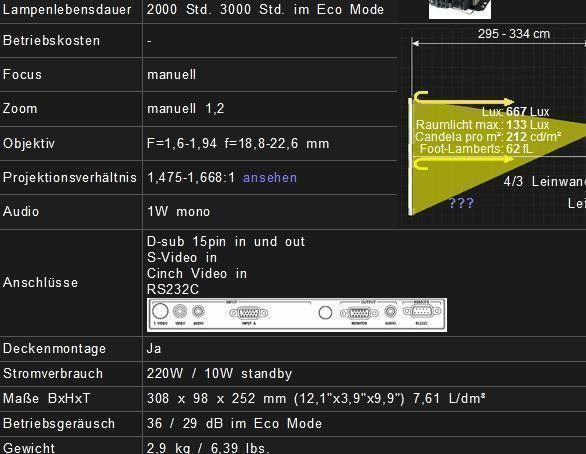Select '220W / 10W standby' value
586x454 pixels.
point(220,374)
